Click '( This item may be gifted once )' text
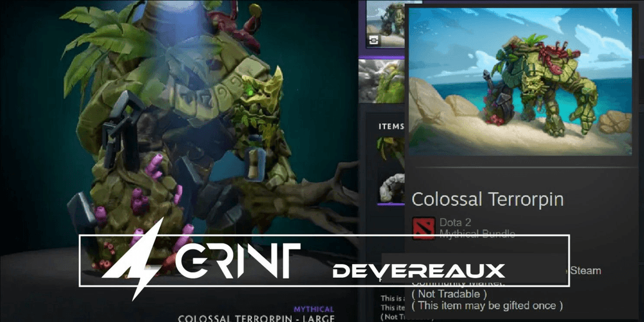 487,306
